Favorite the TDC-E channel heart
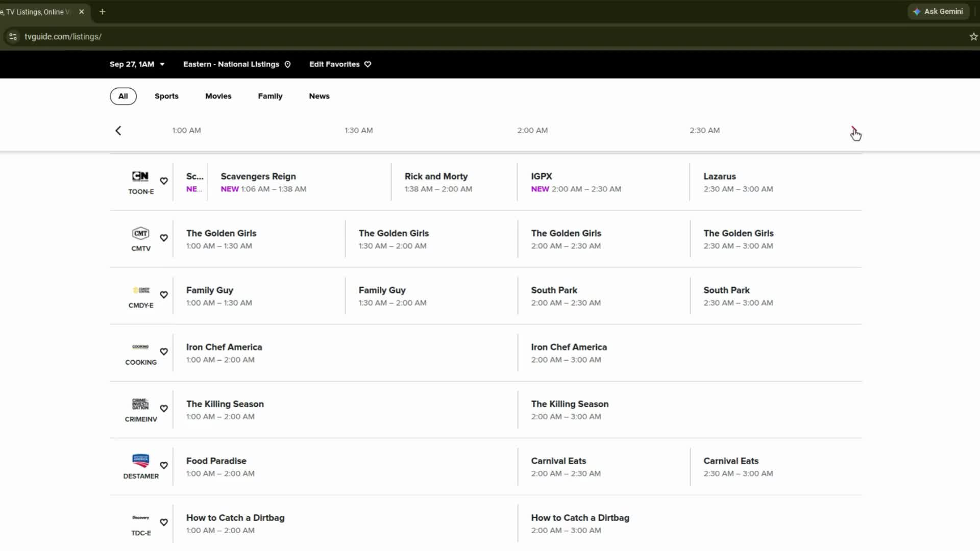This screenshot has height=551, width=980. pos(164,522)
